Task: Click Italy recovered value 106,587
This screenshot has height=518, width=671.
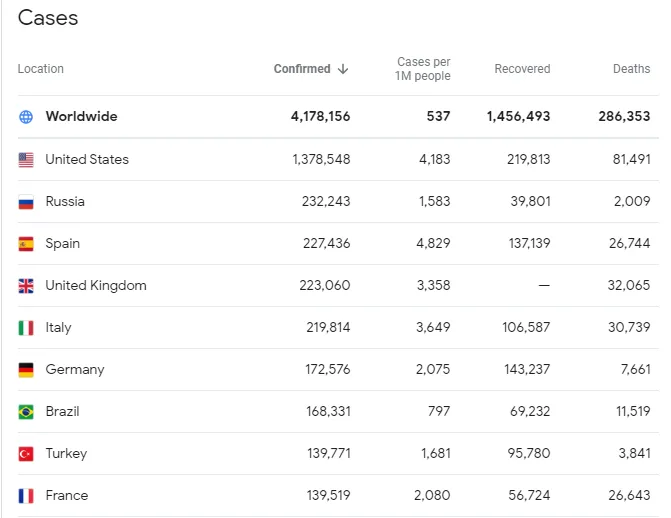Action: (x=526, y=327)
